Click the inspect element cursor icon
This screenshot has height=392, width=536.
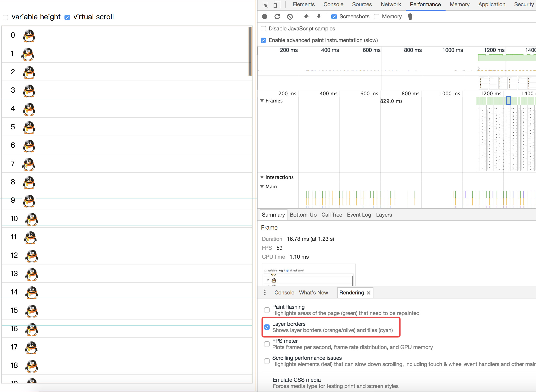pos(265,5)
